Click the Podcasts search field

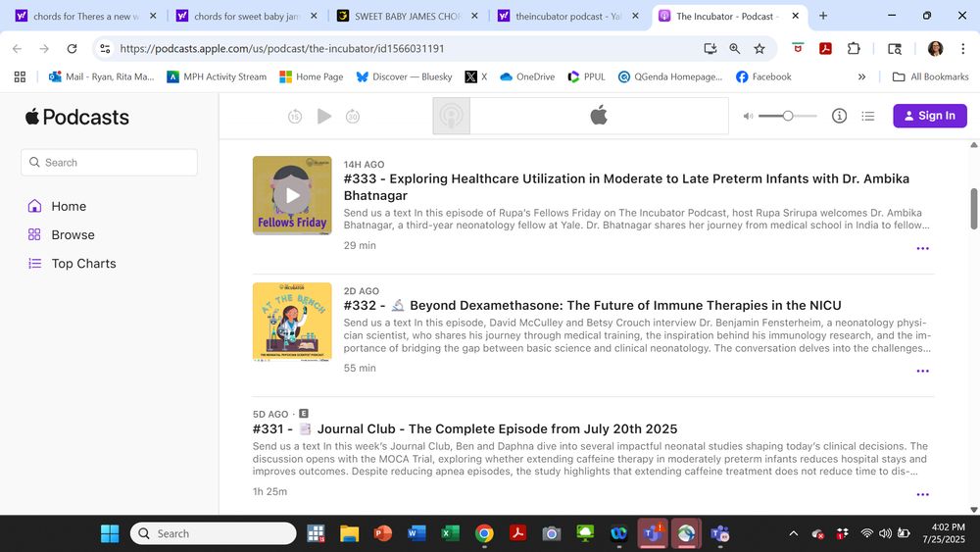point(110,163)
